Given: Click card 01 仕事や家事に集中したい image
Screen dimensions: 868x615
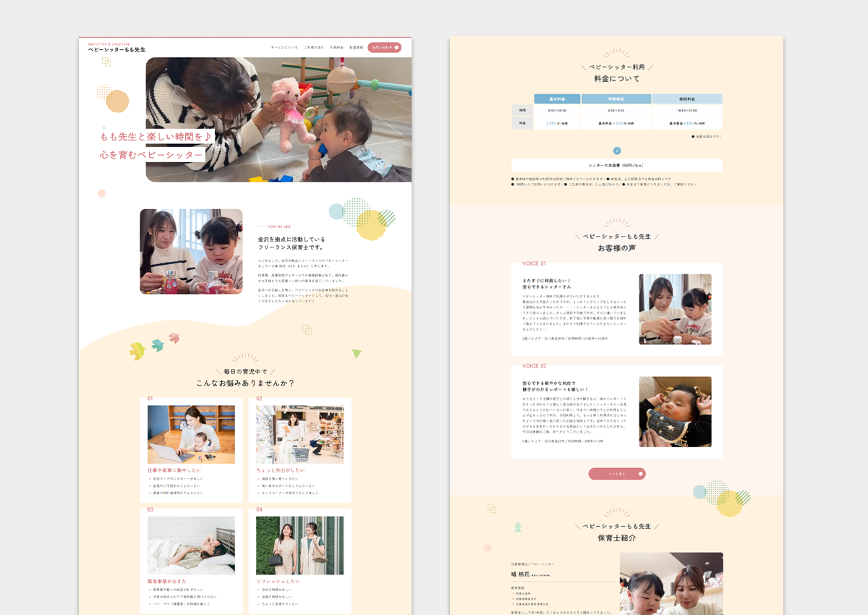Looking at the screenshot, I should 191,434.
